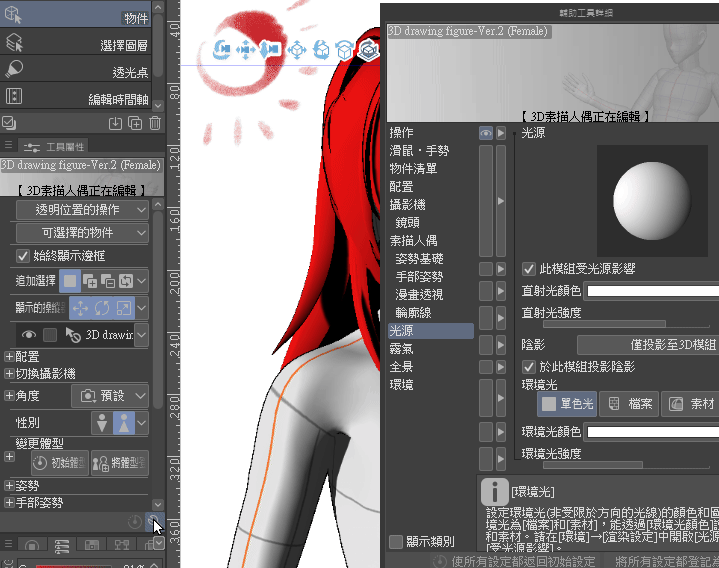
Task: Click the highlighted snap-to-base cube manipulator icon
Action: tap(368, 50)
